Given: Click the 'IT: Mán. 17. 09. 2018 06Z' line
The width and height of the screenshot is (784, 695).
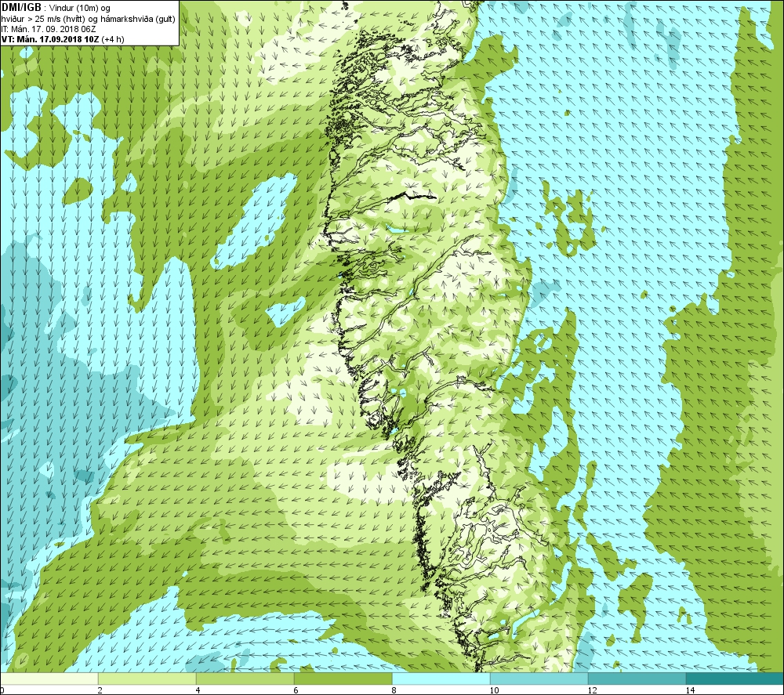Looking at the screenshot, I should [49, 30].
